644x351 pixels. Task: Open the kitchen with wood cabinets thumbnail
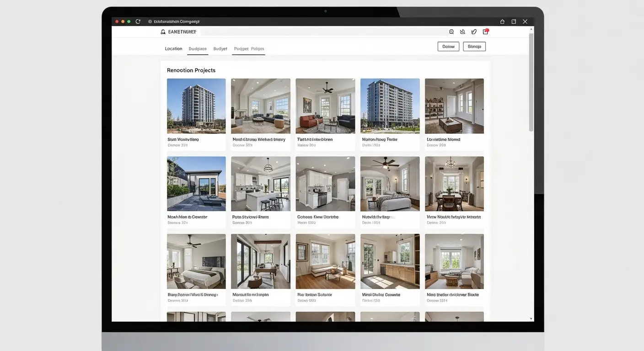coord(390,261)
